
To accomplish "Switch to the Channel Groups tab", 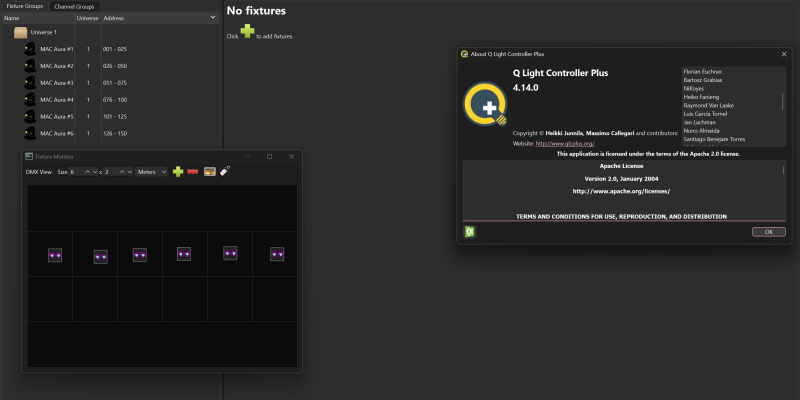I will (74, 7).
